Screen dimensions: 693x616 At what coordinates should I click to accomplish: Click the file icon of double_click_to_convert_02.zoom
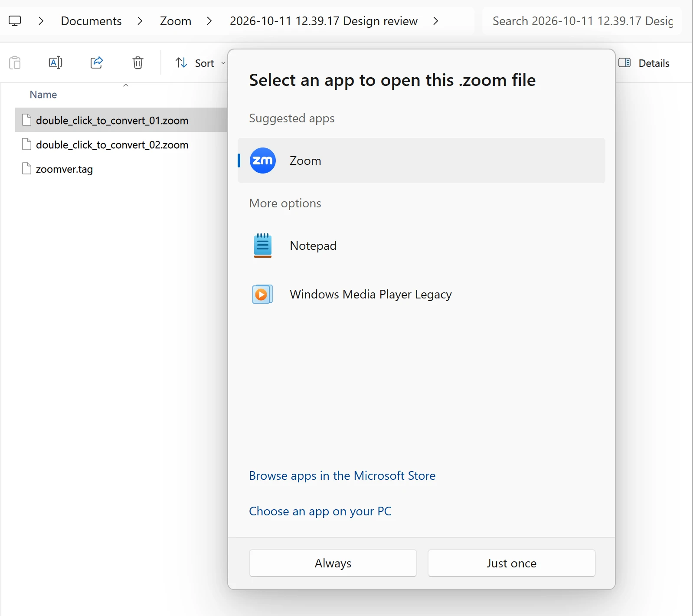(x=26, y=144)
